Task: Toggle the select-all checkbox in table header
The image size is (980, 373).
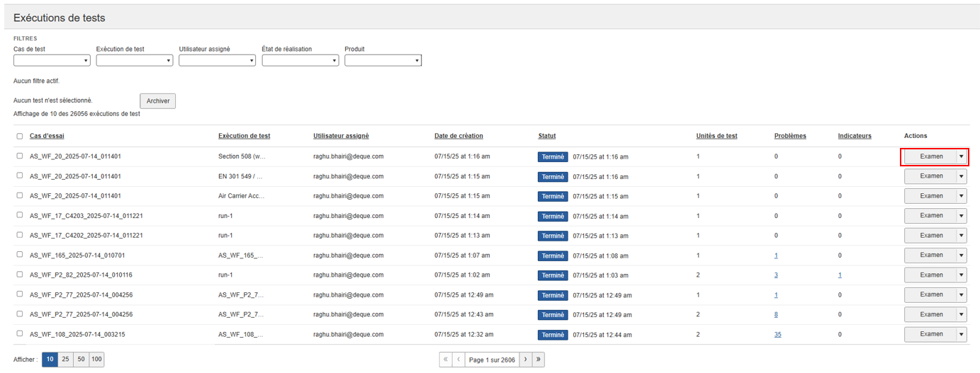Action: coord(20,136)
